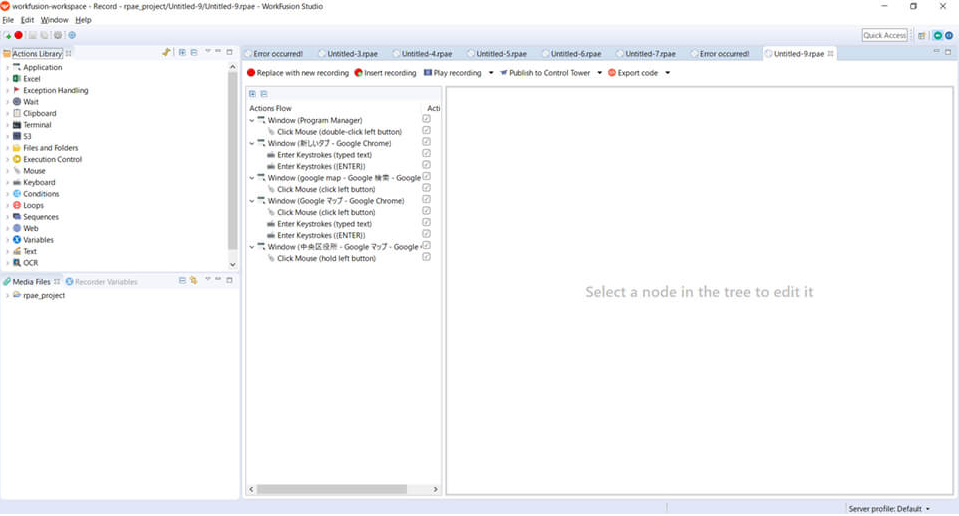Open the Publish to Control Tower dropdown arrow
959x516 pixels.
click(599, 73)
